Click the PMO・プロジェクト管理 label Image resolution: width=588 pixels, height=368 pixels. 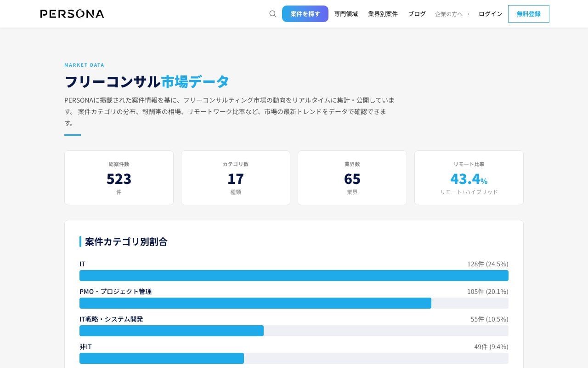pyautogui.click(x=115, y=292)
